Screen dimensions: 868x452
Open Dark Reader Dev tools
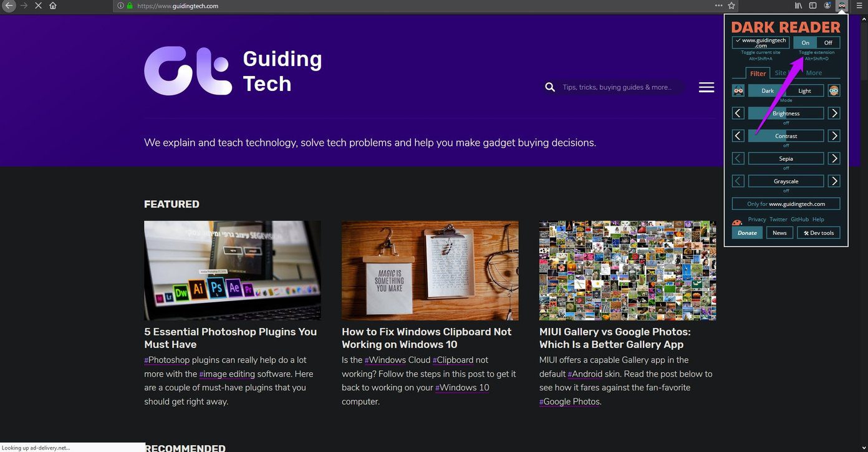[x=819, y=233]
